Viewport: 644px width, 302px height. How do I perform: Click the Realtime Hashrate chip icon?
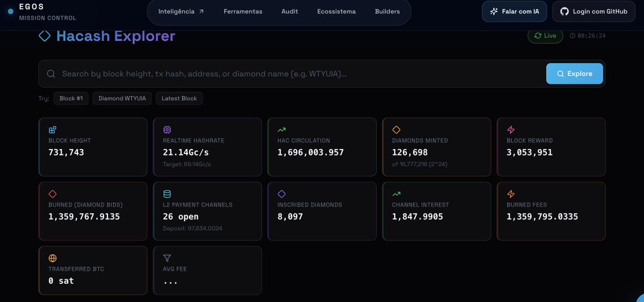(x=167, y=130)
